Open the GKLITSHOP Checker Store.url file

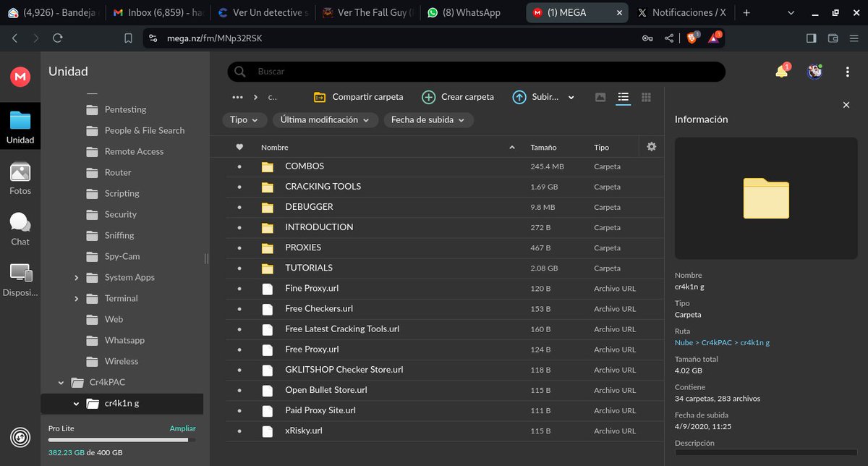click(x=344, y=369)
